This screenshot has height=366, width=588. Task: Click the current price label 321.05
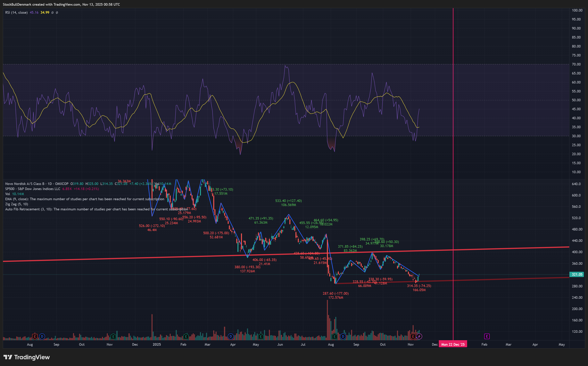(x=577, y=274)
